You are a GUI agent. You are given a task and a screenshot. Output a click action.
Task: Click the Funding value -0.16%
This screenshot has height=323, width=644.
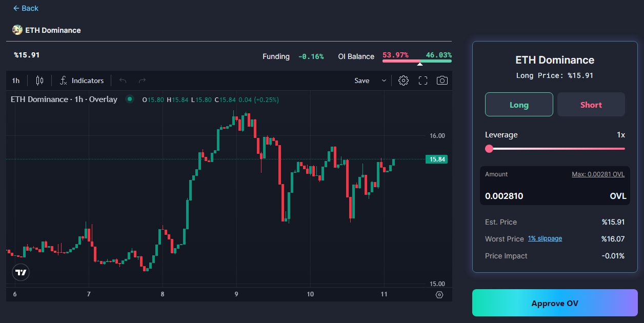click(311, 56)
